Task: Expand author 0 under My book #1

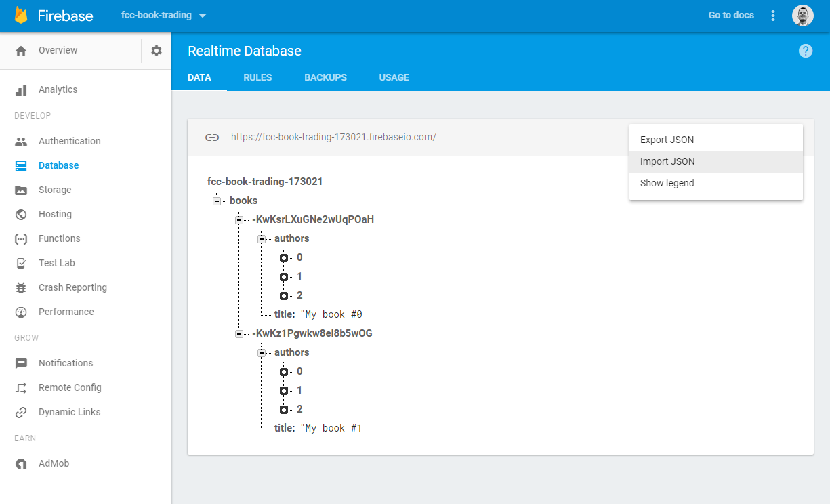Action: click(x=284, y=372)
